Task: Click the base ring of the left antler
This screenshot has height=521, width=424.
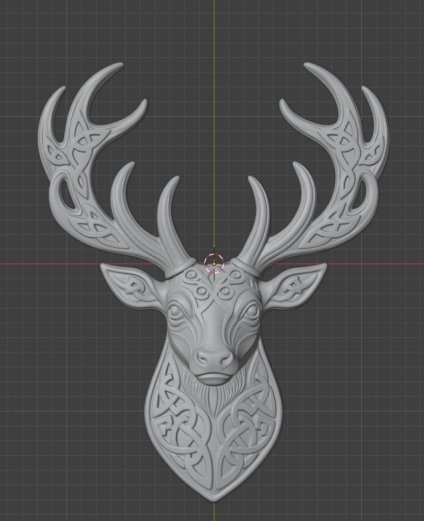Action: click(178, 269)
